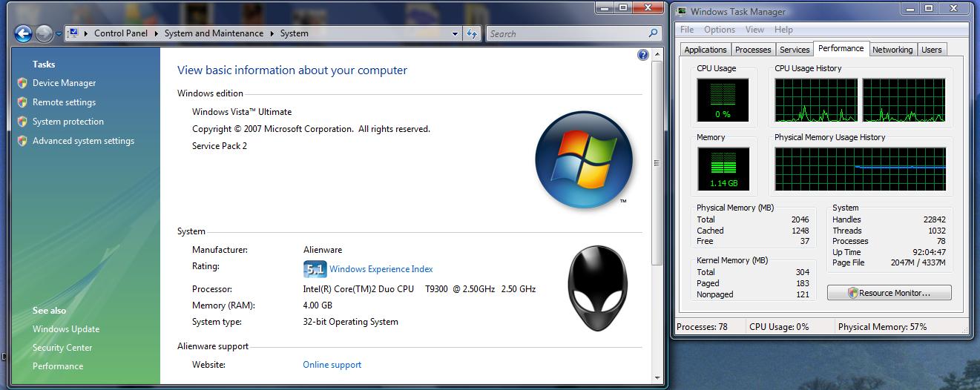Open Alienware Online support link
980x390 pixels.
(332, 365)
